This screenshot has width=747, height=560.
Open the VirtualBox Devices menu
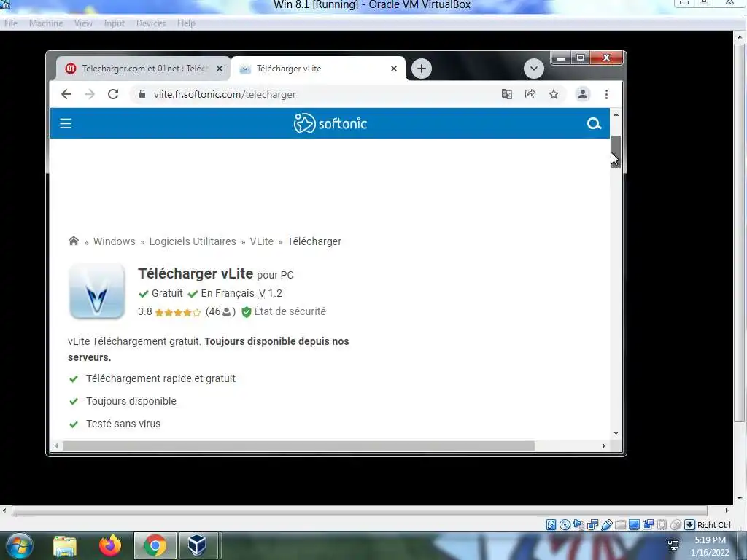[151, 23]
